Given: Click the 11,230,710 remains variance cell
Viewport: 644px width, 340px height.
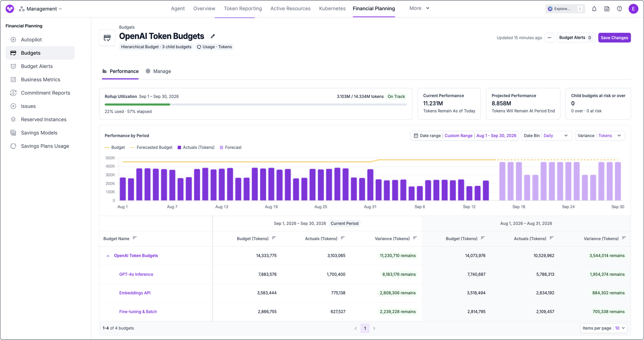Looking at the screenshot, I should [397, 256].
